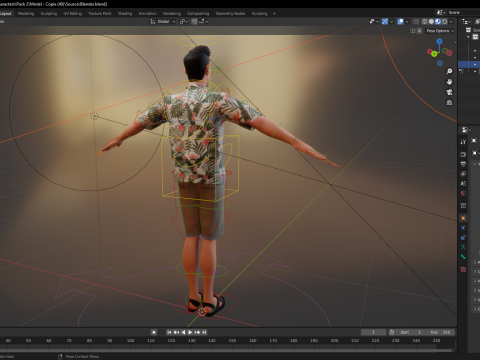Switch to Shading workspace tab
480x360 pixels.
pos(125,13)
